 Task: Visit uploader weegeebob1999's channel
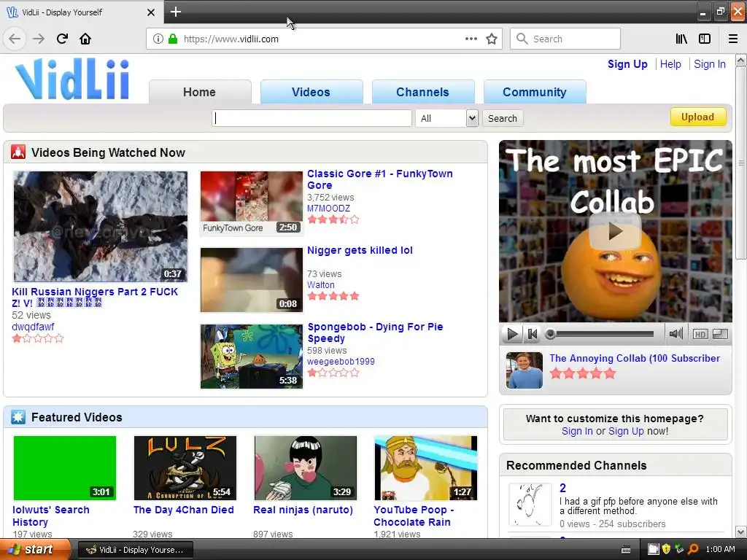pyautogui.click(x=341, y=362)
